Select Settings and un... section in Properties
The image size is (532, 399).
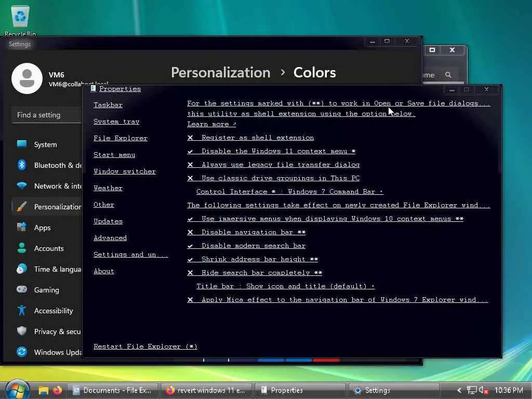130,255
